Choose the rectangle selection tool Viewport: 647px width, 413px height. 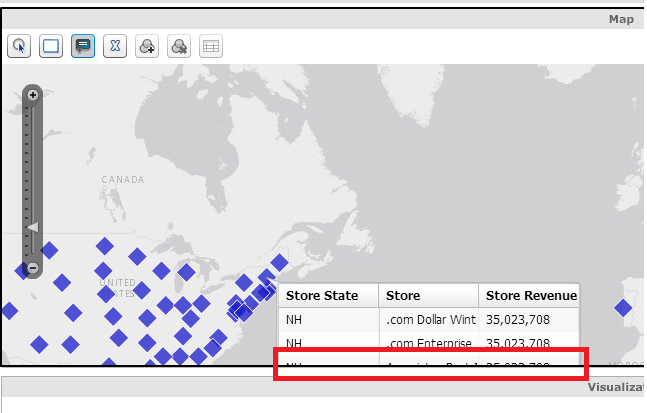click(x=51, y=46)
